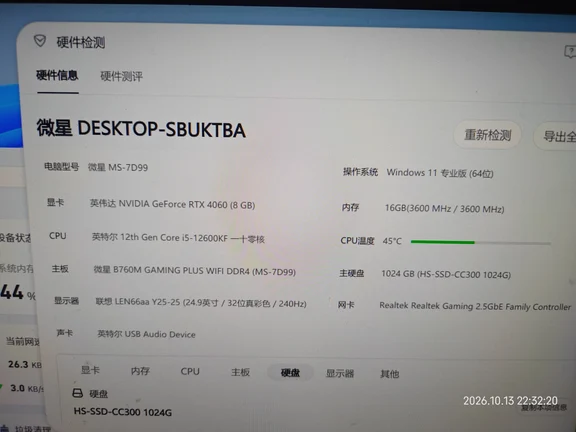The height and width of the screenshot is (432, 576).
Task: Click the 44% memory figure in background window
Action: coord(17,293)
